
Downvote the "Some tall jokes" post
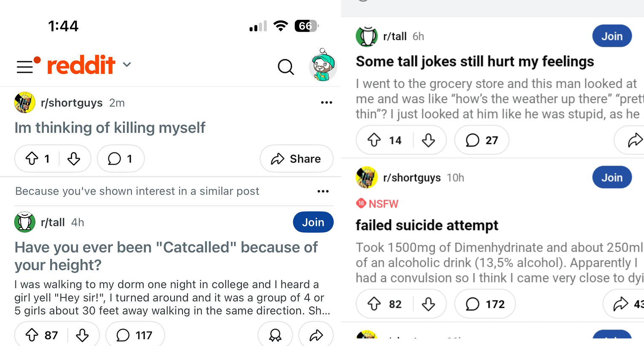click(x=429, y=140)
